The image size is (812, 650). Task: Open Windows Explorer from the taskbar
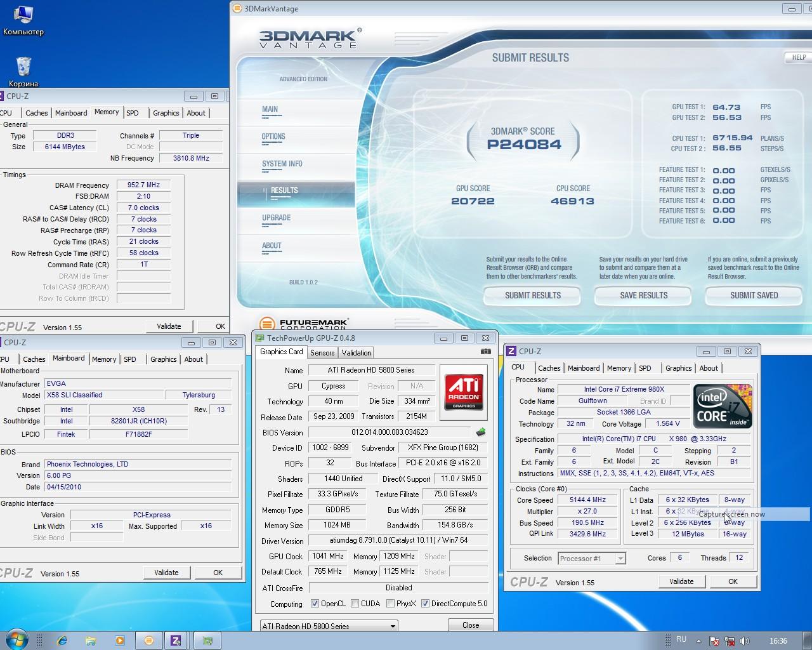(x=91, y=640)
